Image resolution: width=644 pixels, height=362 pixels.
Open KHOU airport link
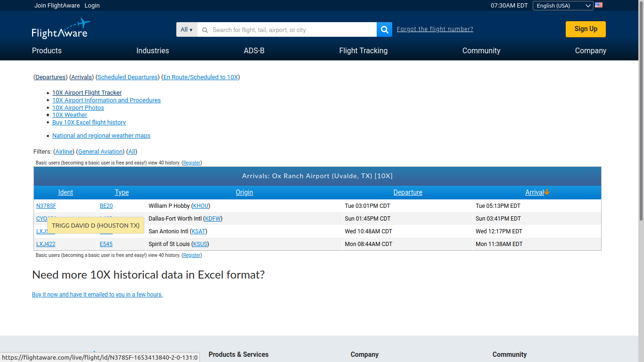[x=201, y=206]
